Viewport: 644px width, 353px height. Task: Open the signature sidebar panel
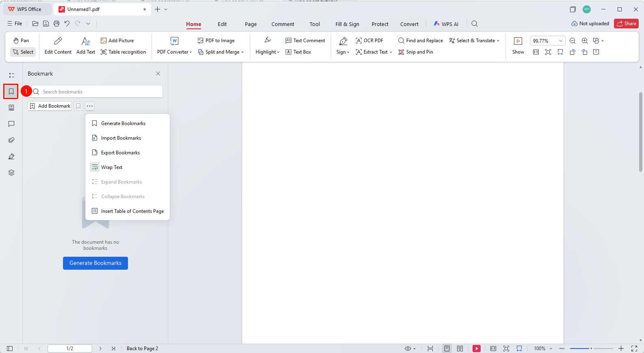point(11,156)
